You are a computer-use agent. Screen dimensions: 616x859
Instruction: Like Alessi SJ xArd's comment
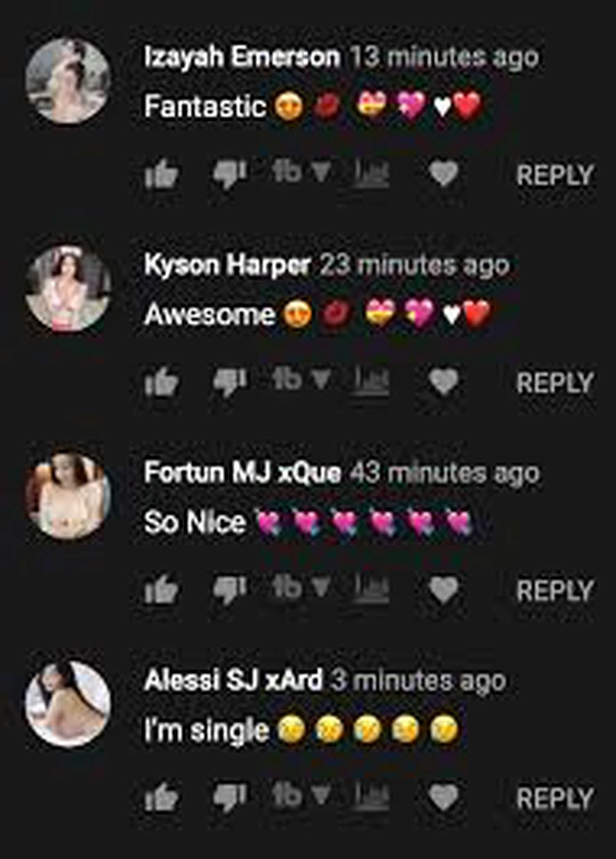[x=161, y=798]
